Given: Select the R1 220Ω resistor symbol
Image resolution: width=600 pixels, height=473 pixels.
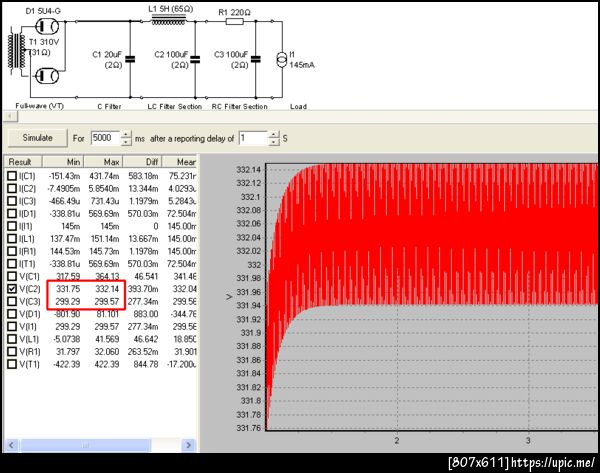Looking at the screenshot, I should [x=235, y=21].
